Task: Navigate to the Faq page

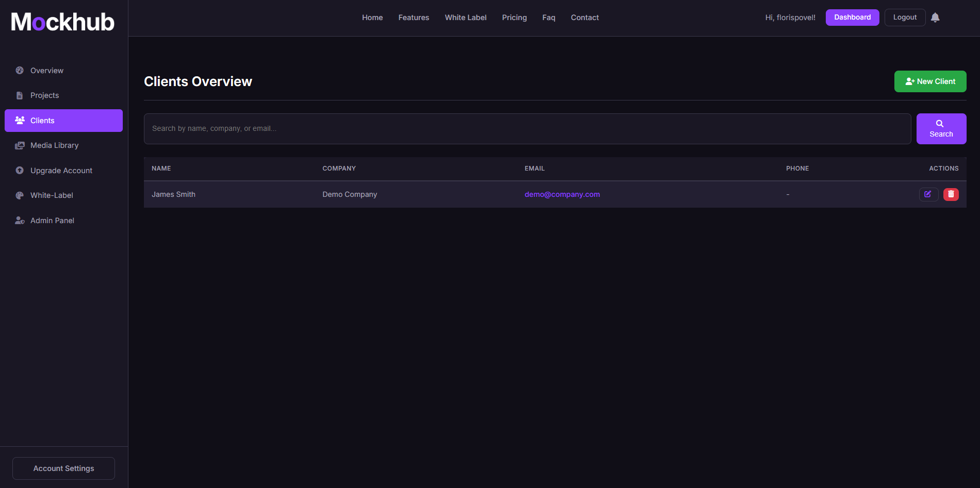Action: (549, 18)
